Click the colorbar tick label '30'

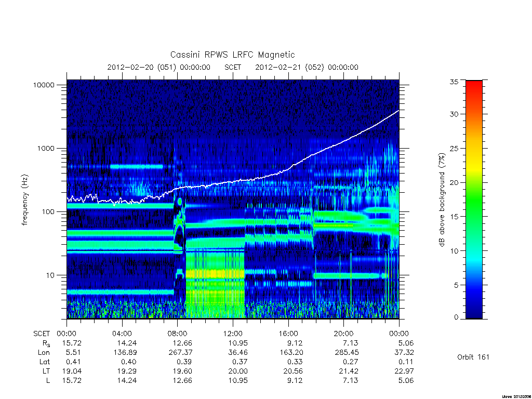(454, 114)
